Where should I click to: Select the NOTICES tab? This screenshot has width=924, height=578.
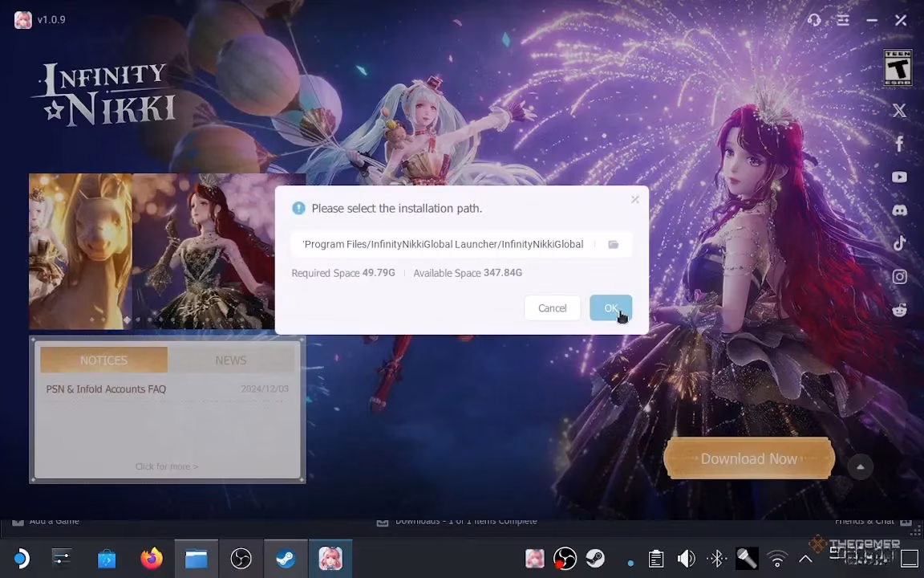pos(103,360)
